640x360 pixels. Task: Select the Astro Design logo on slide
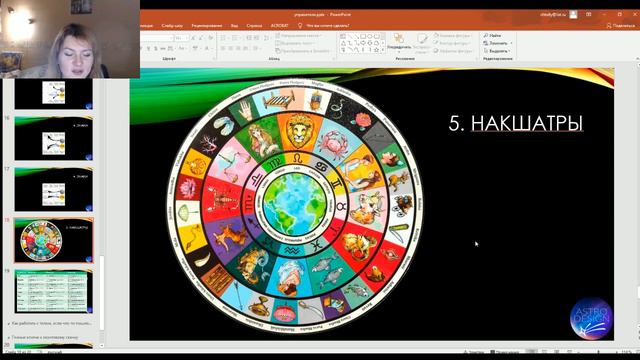coord(591,318)
